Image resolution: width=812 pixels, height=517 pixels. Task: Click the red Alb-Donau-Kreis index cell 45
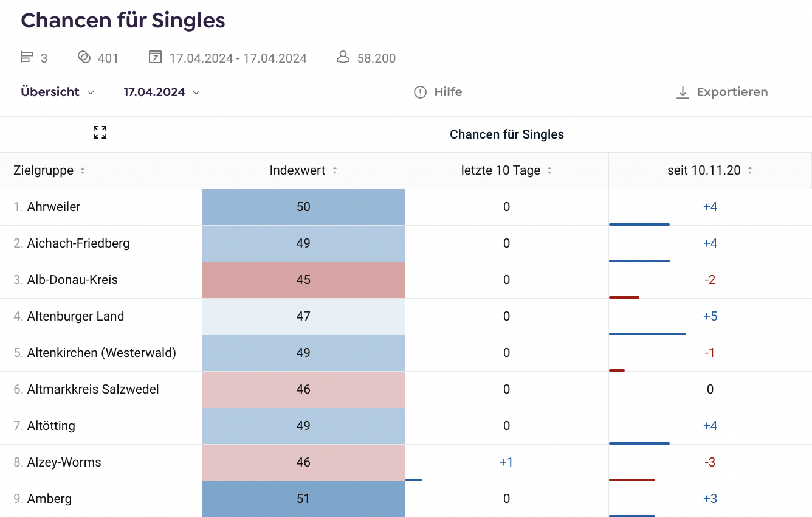pos(303,280)
